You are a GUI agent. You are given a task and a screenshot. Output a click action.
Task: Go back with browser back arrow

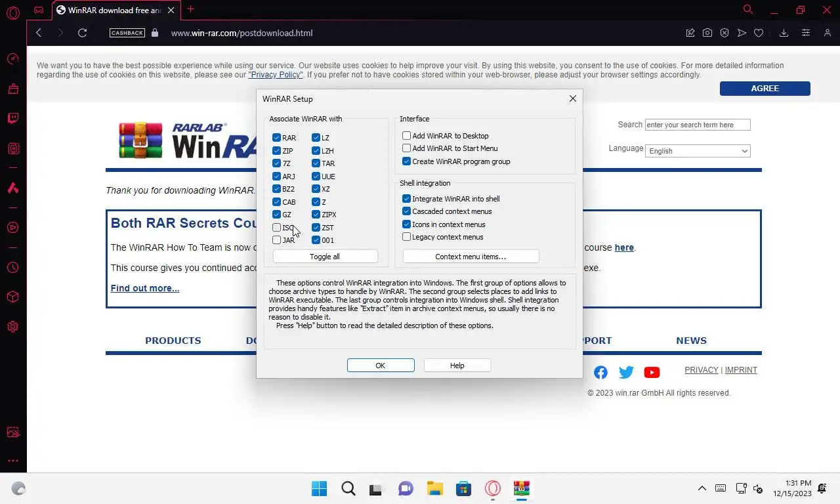tap(39, 33)
